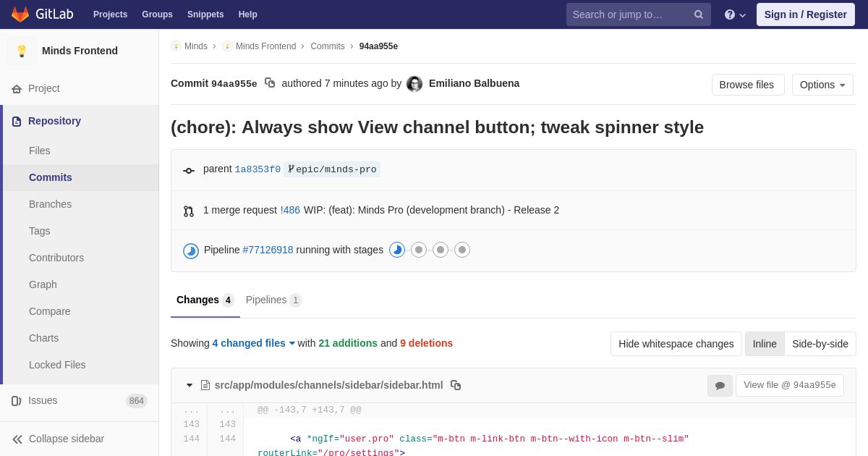This screenshot has width=868, height=456.
Task: Click the branch icon beside epic/minds-pro
Action: click(x=291, y=169)
